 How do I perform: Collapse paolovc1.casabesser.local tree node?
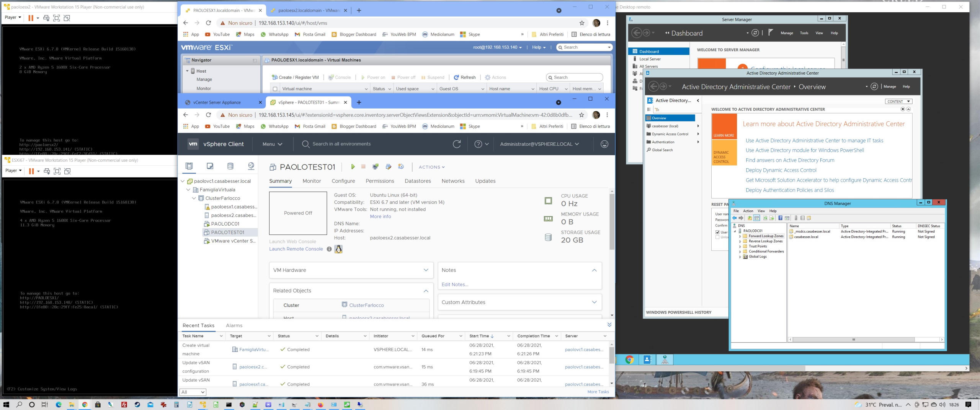pyautogui.click(x=183, y=181)
